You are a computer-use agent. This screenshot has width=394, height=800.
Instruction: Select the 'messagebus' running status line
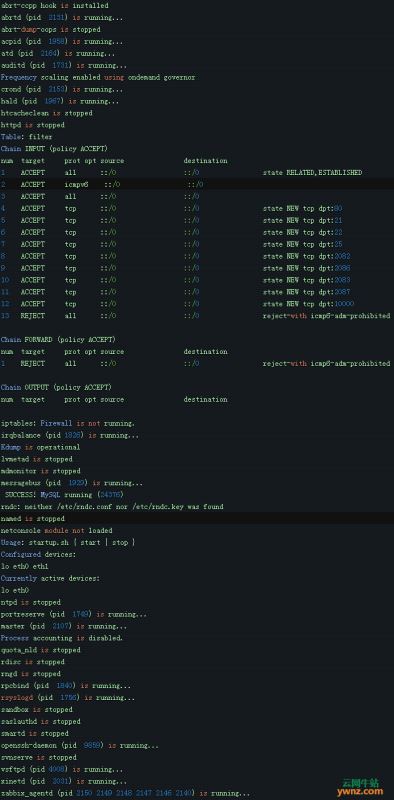(x=72, y=483)
